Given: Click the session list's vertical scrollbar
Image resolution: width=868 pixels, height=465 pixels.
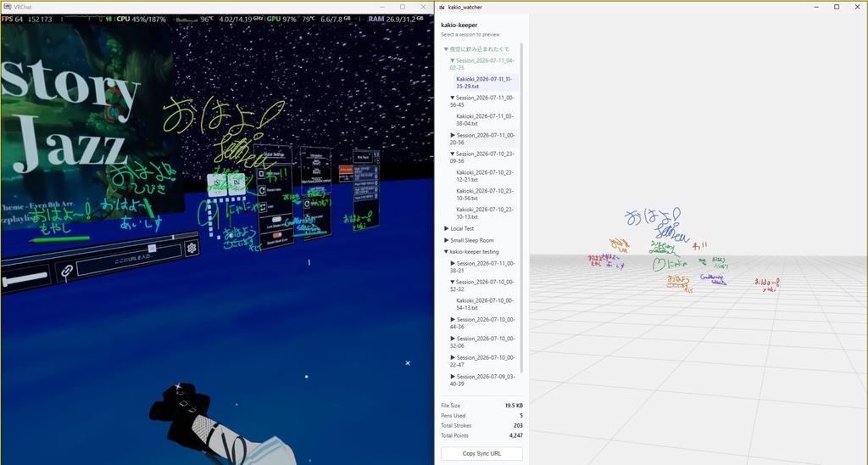Looking at the screenshot, I should (x=521, y=208).
